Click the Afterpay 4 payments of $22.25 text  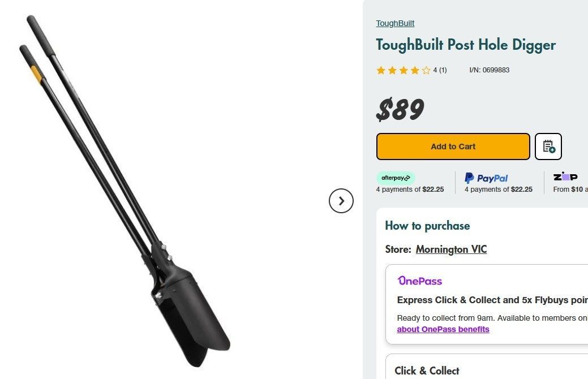click(x=410, y=189)
